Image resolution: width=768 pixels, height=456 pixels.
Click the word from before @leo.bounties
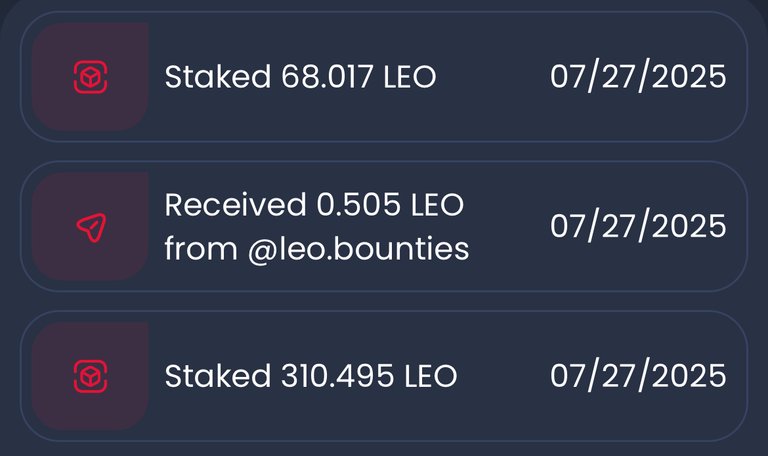(201, 249)
